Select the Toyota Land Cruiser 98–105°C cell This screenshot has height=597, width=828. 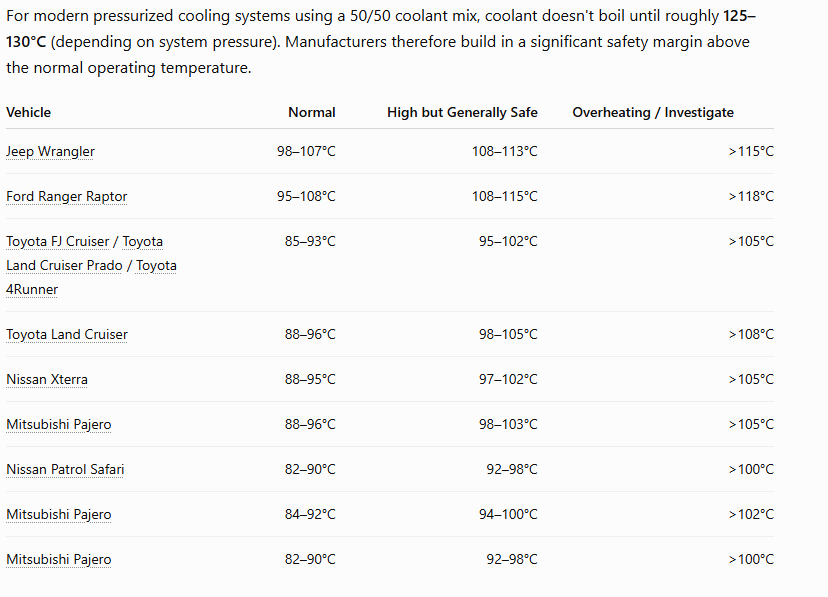(508, 335)
